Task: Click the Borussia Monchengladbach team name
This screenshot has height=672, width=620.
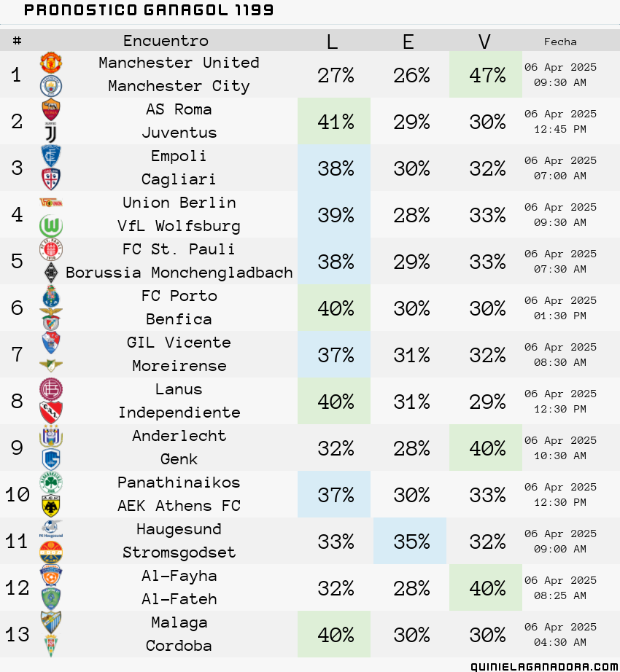Action: click(179, 273)
